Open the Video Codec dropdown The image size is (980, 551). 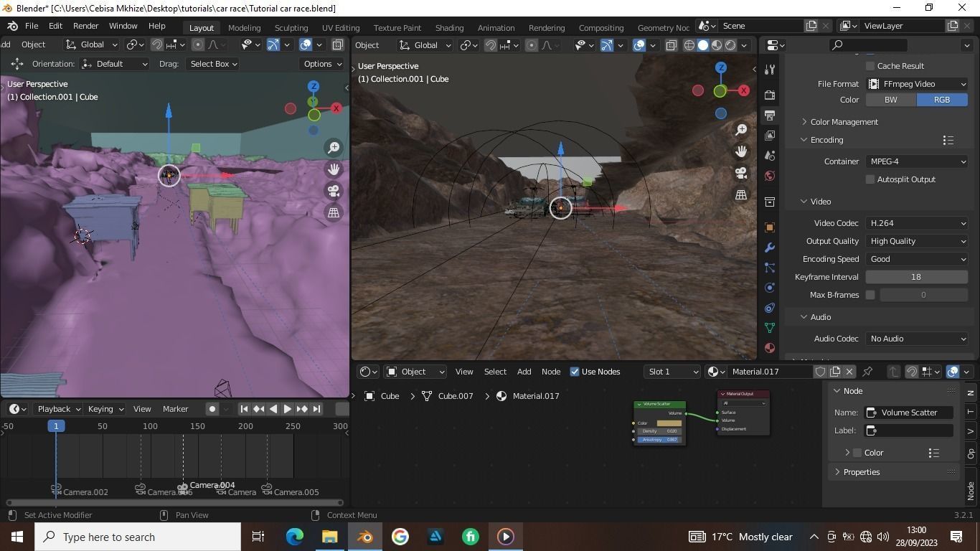(917, 223)
